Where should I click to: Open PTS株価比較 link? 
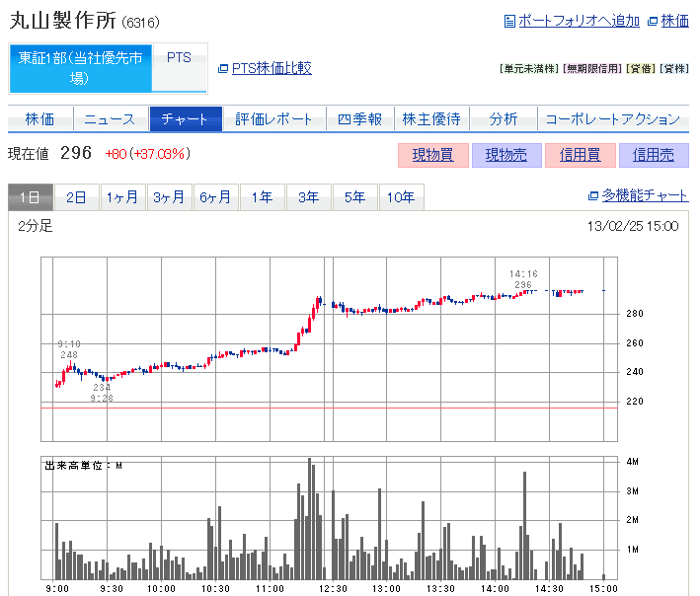(272, 68)
